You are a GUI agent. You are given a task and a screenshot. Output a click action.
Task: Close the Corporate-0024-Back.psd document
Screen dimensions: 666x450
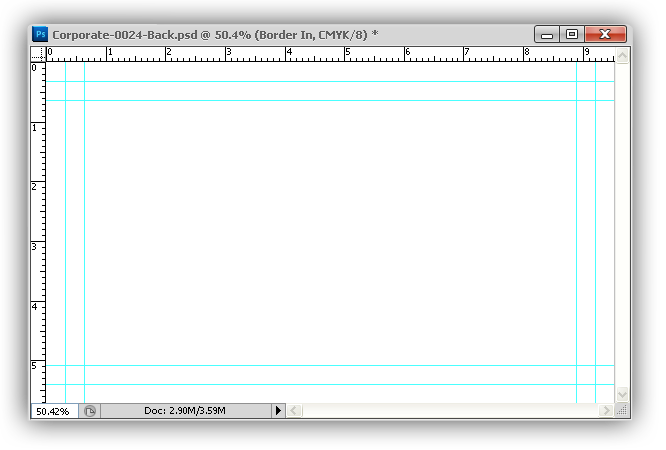605,34
